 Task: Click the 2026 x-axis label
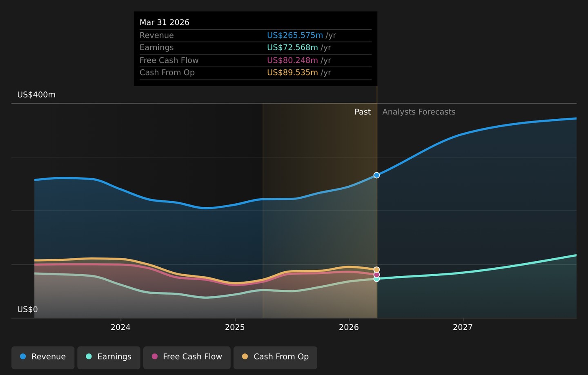[349, 327]
